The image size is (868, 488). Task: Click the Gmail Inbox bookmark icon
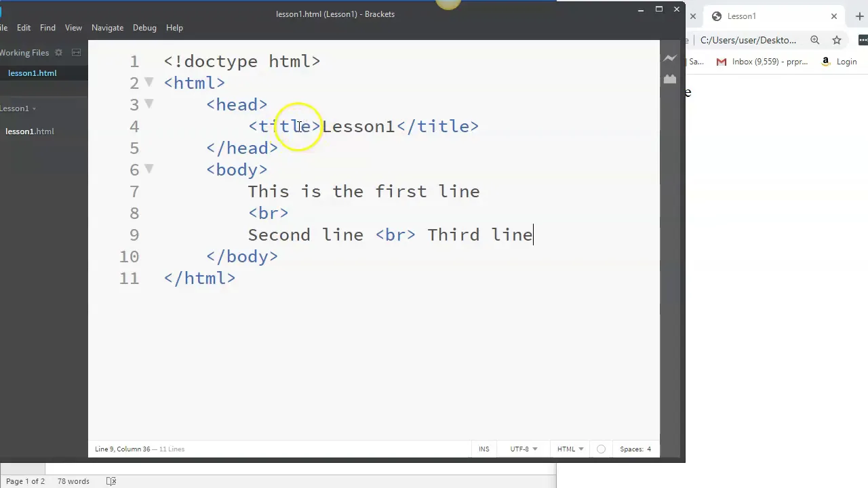[x=722, y=62]
